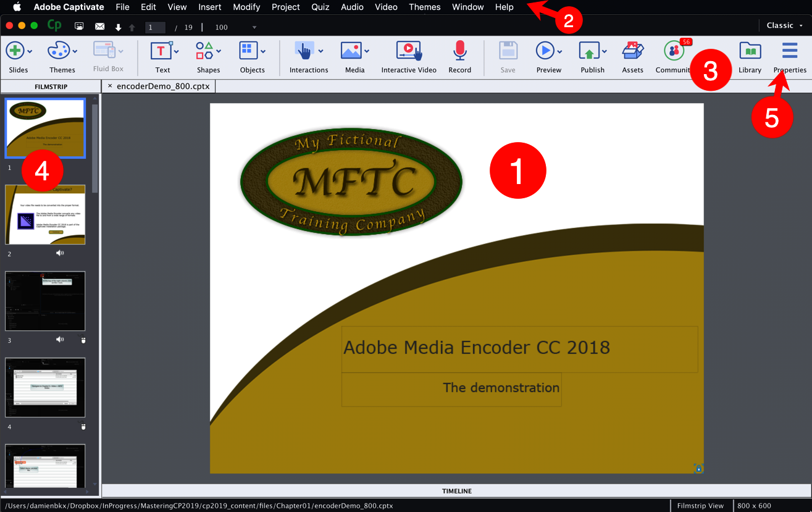Click the audio speaker icon under slide 2

tap(60, 253)
